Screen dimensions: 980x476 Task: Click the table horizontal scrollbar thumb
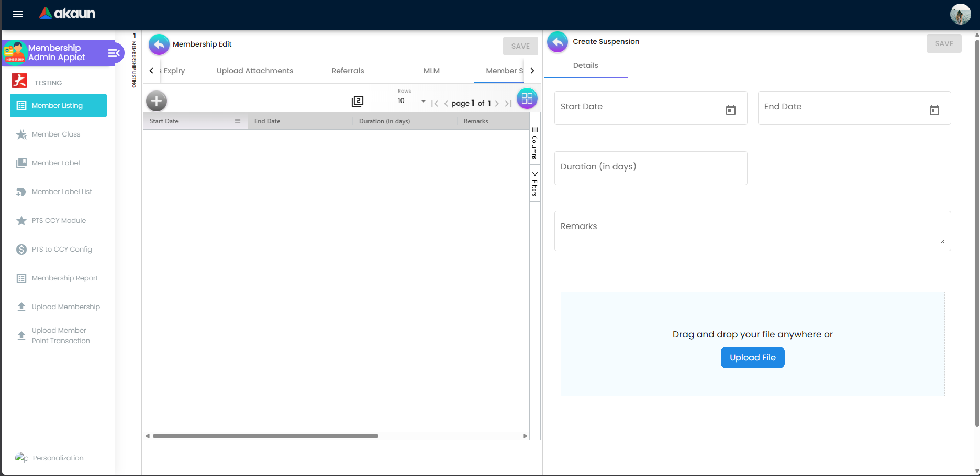tap(265, 436)
